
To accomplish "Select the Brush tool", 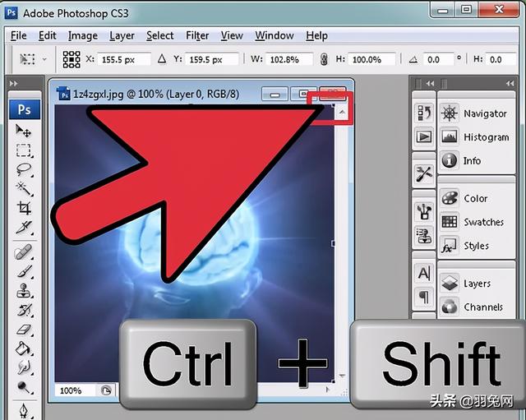I will [24, 271].
